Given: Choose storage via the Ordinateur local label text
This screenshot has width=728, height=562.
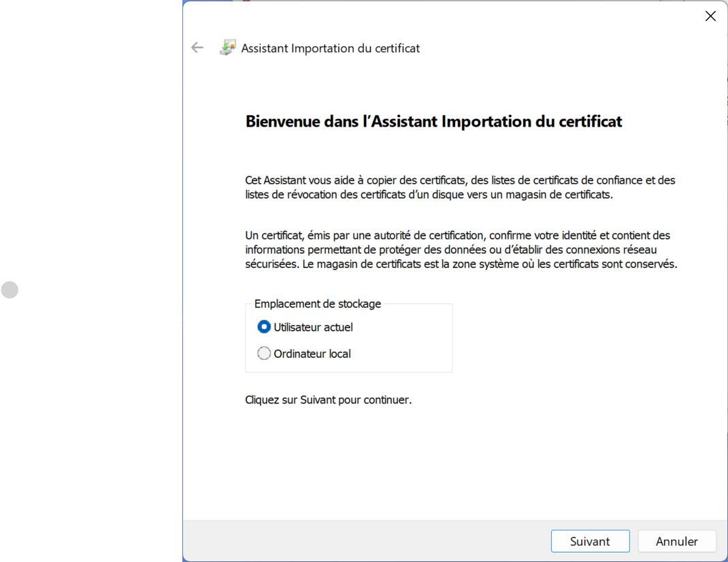Looking at the screenshot, I should pyautogui.click(x=312, y=354).
